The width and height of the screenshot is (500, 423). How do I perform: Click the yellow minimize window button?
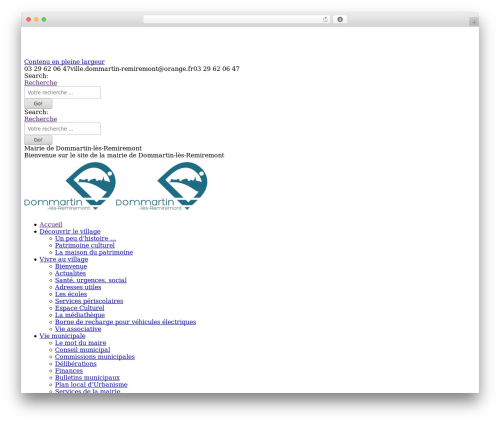pyautogui.click(x=36, y=20)
